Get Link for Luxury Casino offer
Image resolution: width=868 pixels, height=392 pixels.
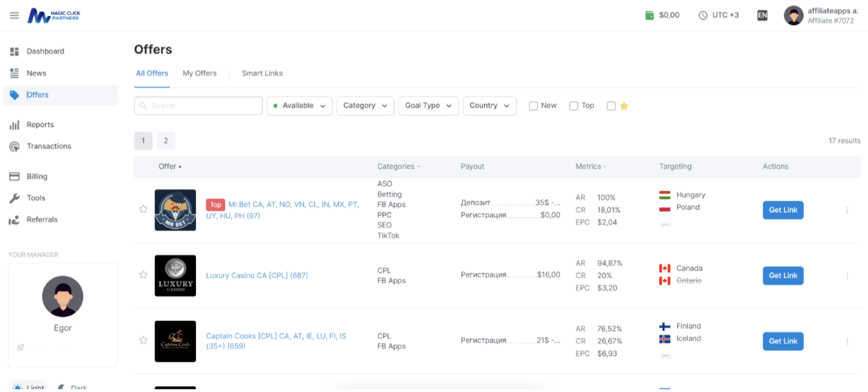783,276
